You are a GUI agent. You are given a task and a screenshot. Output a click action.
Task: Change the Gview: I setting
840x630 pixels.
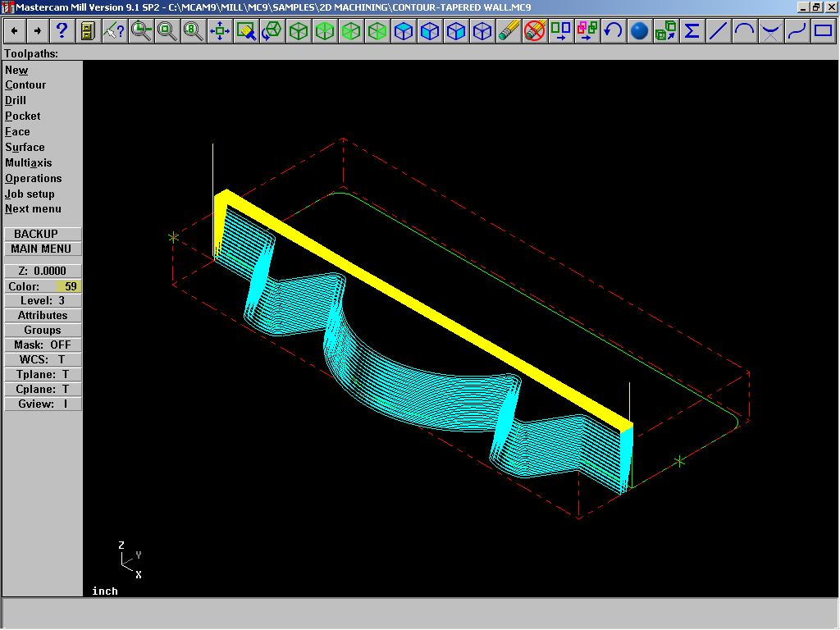[43, 404]
